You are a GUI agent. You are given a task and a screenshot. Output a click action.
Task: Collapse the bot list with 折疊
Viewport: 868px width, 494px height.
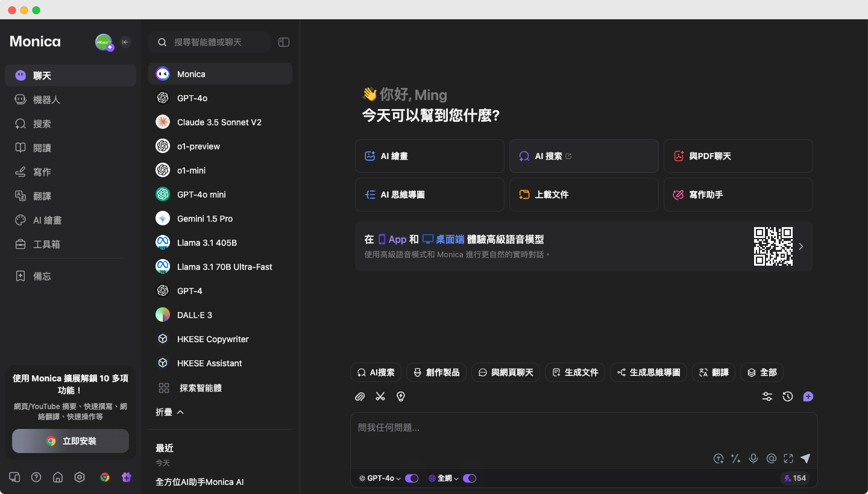click(x=169, y=412)
